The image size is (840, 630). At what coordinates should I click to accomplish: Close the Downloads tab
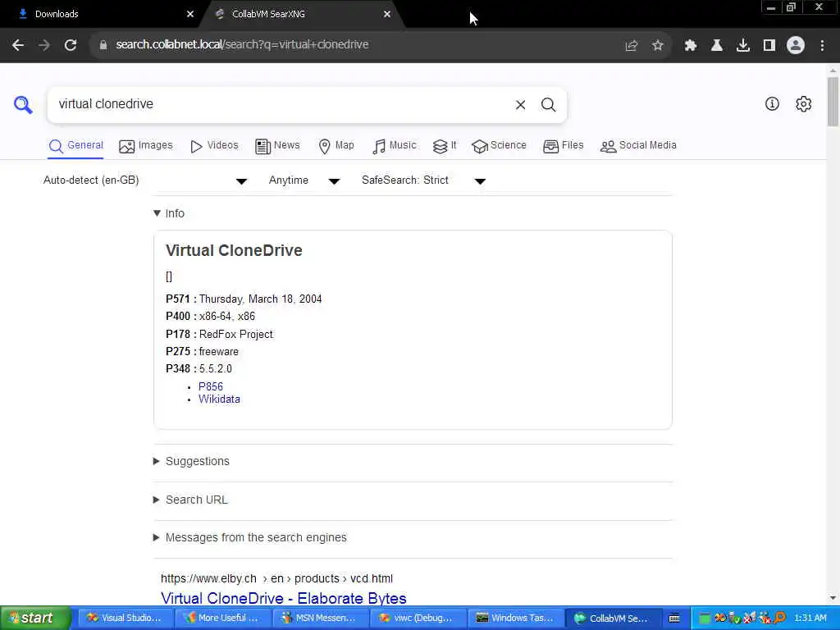click(190, 14)
